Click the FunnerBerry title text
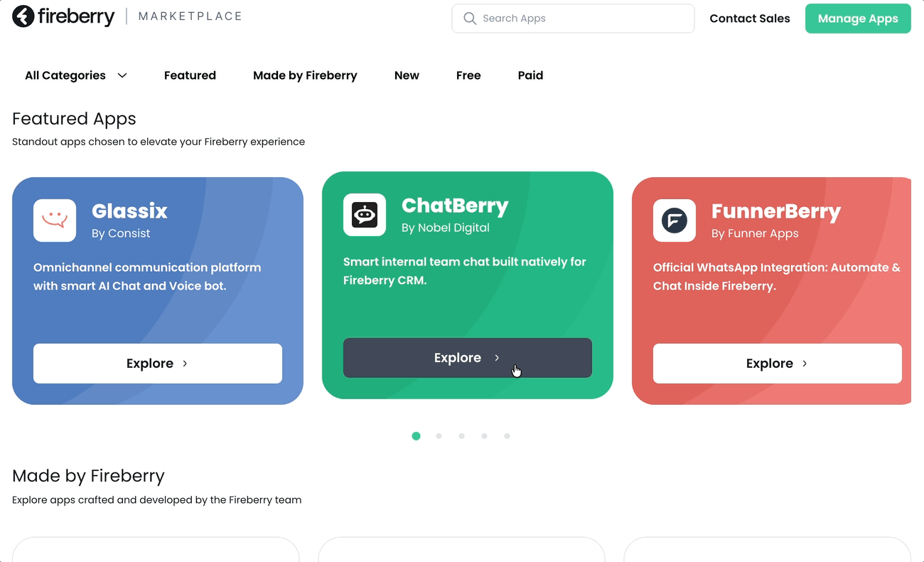This screenshot has height=562, width=924. pos(776,211)
